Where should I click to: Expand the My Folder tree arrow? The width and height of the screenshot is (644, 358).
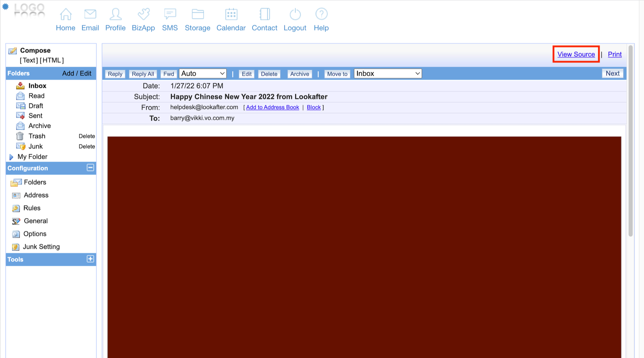[x=11, y=157]
